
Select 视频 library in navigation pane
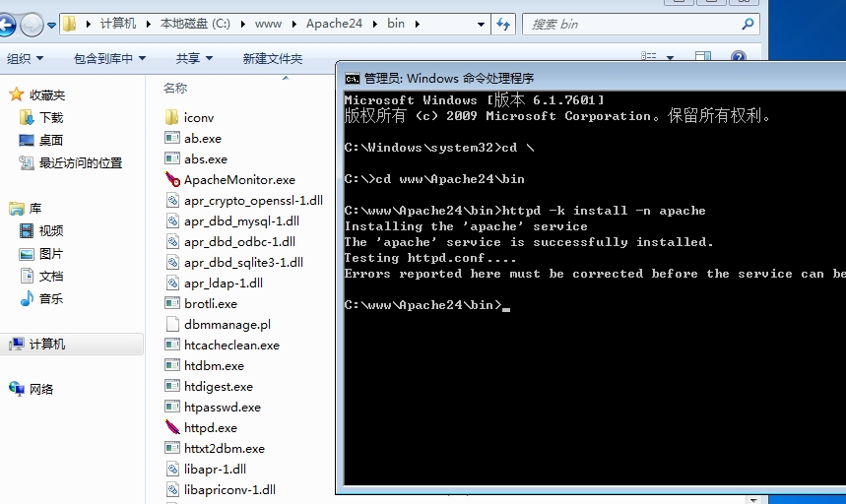[x=51, y=231]
